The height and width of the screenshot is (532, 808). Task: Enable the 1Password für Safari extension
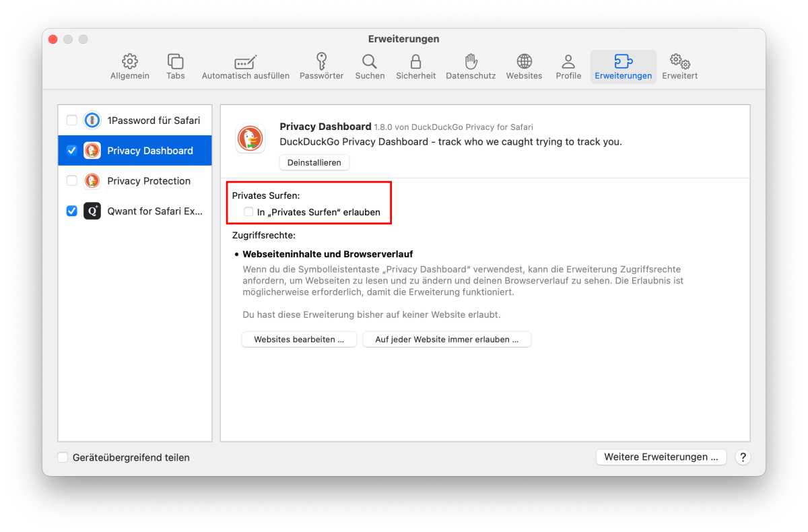coord(71,121)
